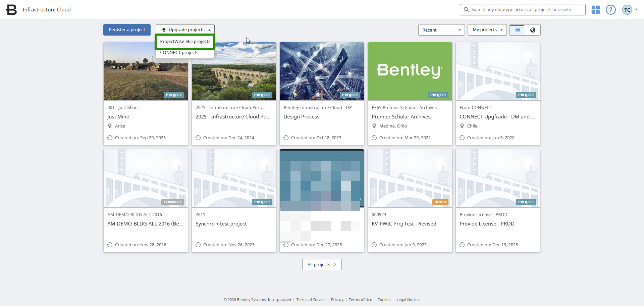Click the clock icon by Dec 19, 2025
This screenshot has width=644, height=306.
point(462,245)
